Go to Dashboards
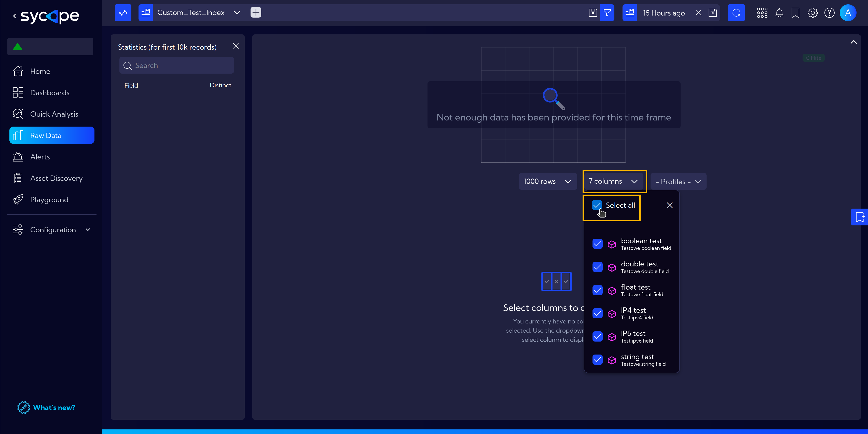Image resolution: width=868 pixels, height=434 pixels. pos(52,93)
